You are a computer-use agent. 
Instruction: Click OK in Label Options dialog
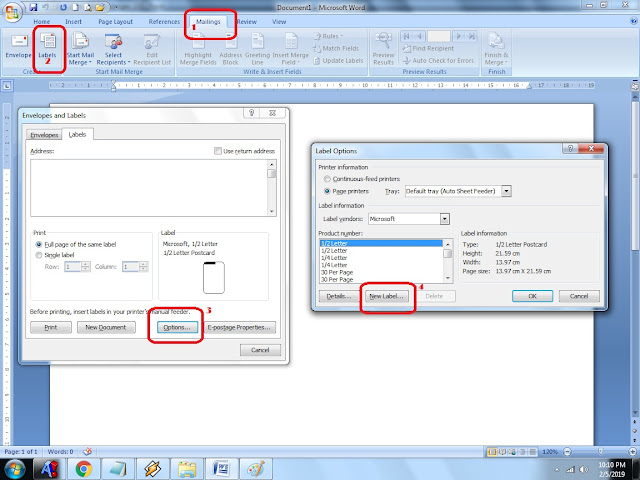coord(532,296)
